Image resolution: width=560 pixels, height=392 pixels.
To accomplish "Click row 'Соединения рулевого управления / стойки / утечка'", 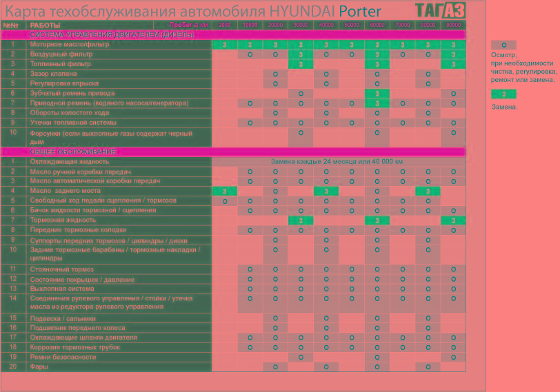I will point(234,303).
